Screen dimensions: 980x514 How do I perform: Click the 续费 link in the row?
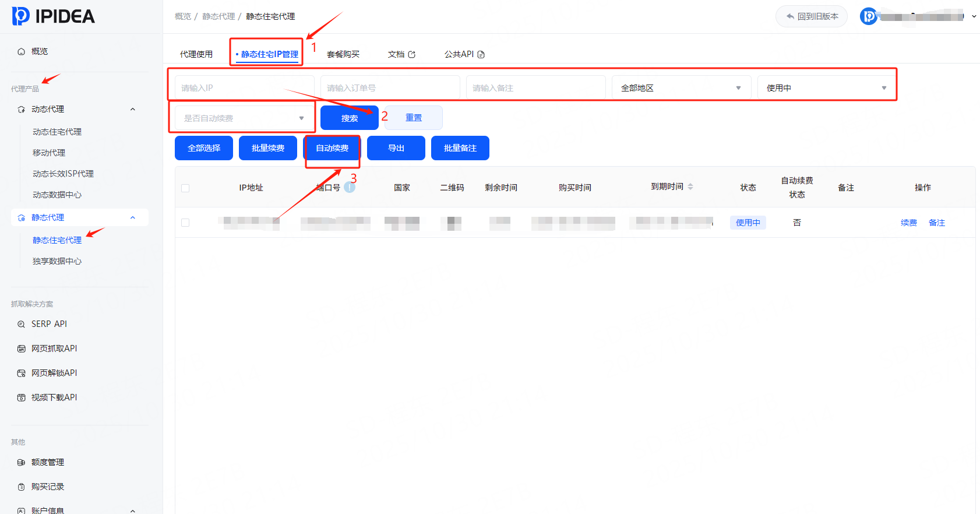908,223
